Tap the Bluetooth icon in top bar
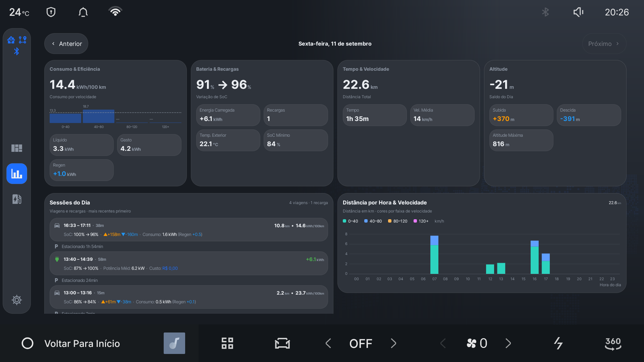 545,12
